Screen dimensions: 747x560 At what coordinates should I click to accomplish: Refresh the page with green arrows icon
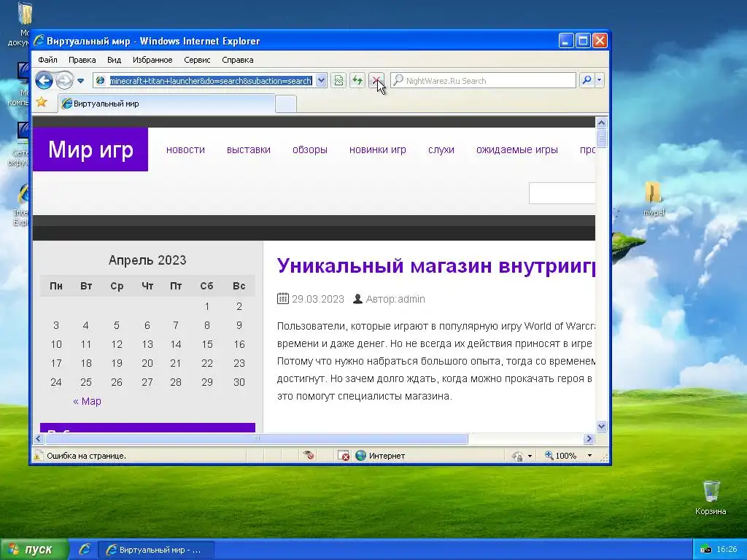357,80
